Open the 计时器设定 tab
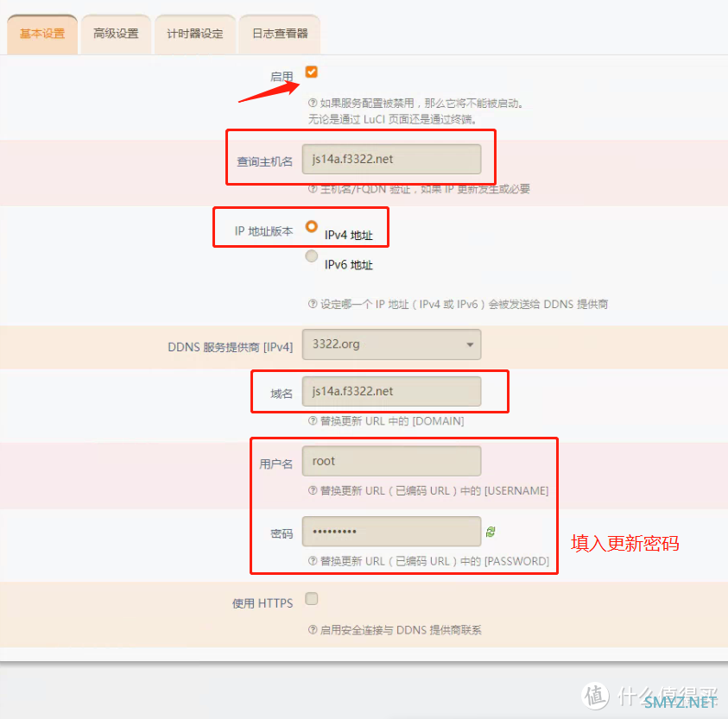Image resolution: width=728 pixels, height=719 pixels. click(195, 35)
